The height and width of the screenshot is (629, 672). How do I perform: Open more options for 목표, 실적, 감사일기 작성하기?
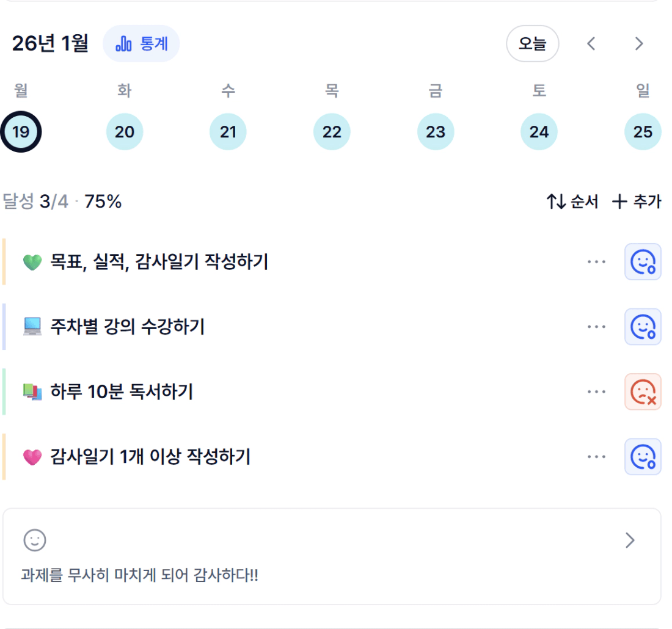(x=596, y=262)
